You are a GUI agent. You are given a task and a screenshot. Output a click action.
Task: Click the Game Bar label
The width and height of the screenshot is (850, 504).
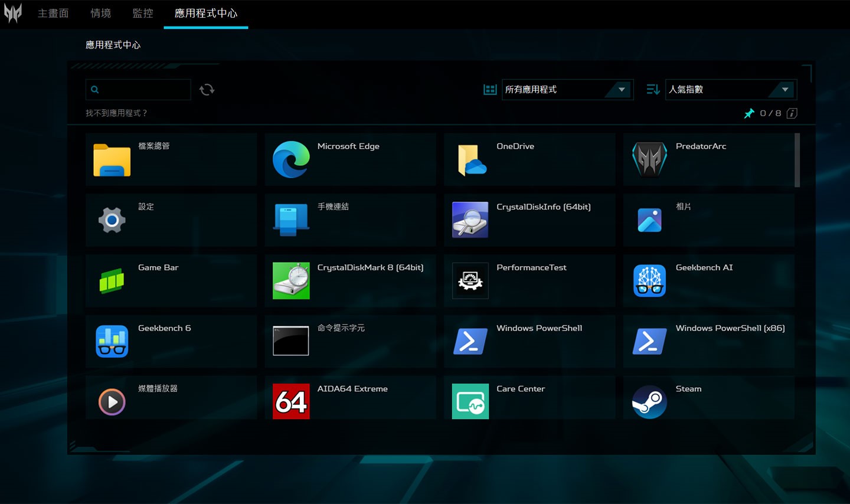pos(158,267)
